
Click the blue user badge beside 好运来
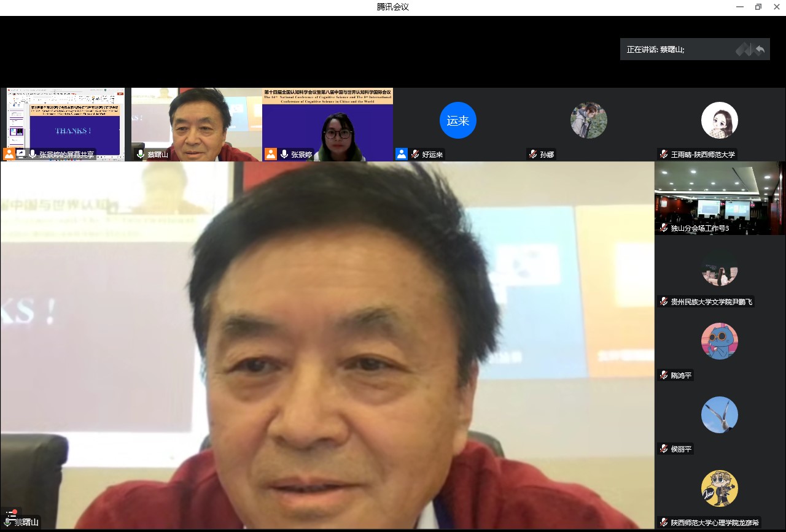402,154
